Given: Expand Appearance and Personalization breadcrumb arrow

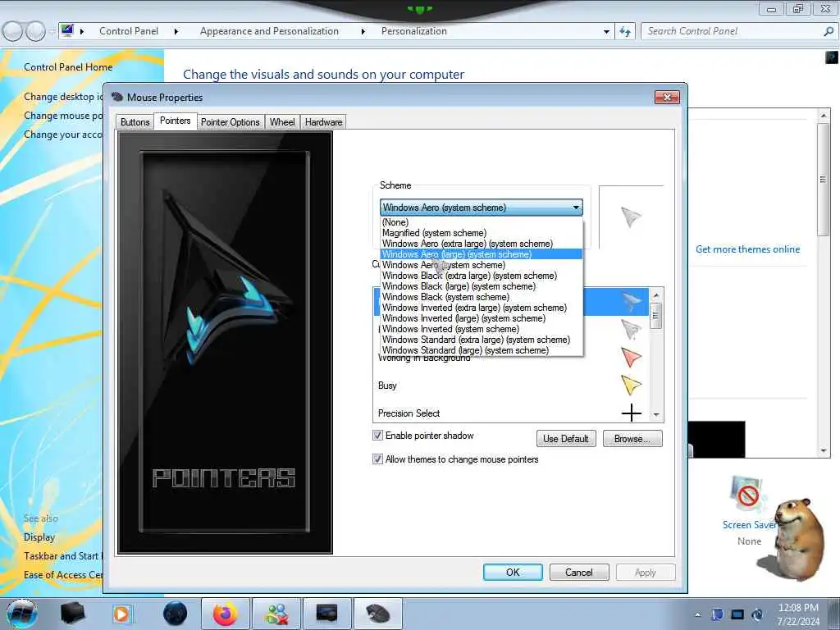Looking at the screenshot, I should pyautogui.click(x=363, y=32).
